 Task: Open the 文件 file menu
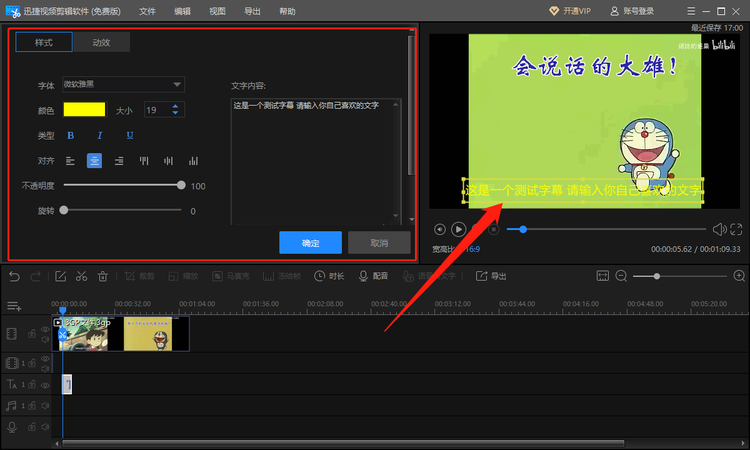147,11
